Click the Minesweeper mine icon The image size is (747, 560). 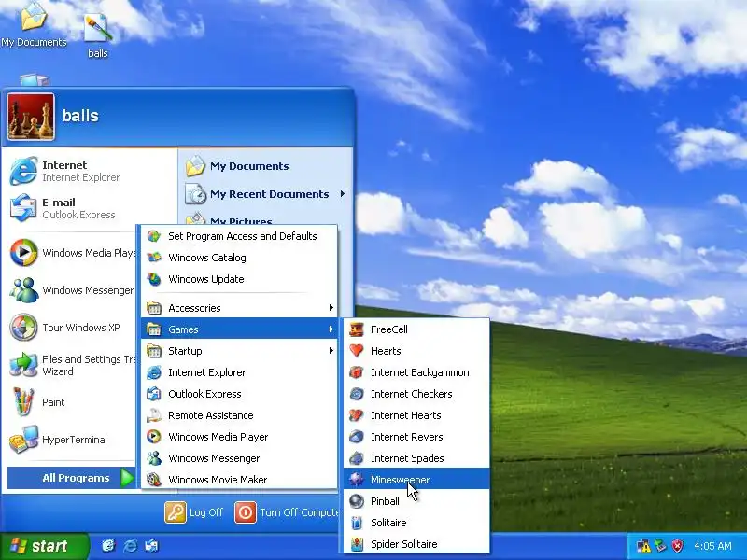pos(357,480)
